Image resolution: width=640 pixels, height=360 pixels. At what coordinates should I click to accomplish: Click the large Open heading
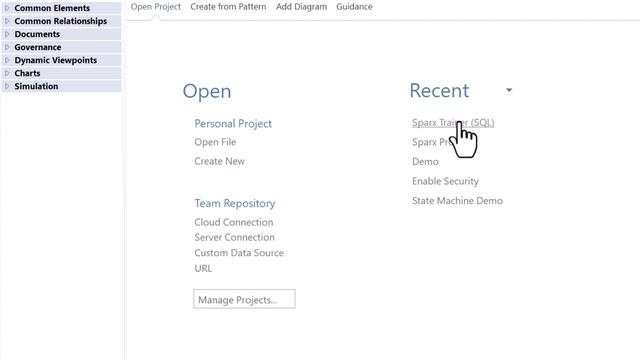207,91
